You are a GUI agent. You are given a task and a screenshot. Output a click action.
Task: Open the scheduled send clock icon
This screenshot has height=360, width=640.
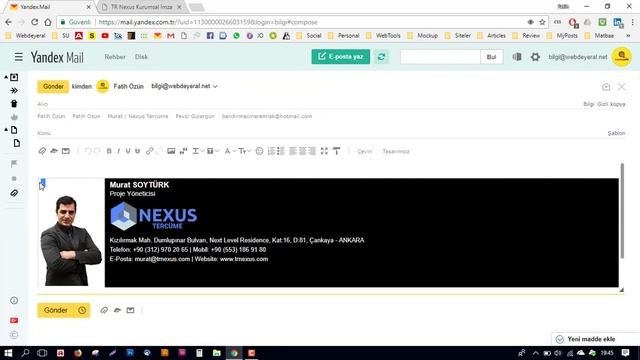click(82, 310)
